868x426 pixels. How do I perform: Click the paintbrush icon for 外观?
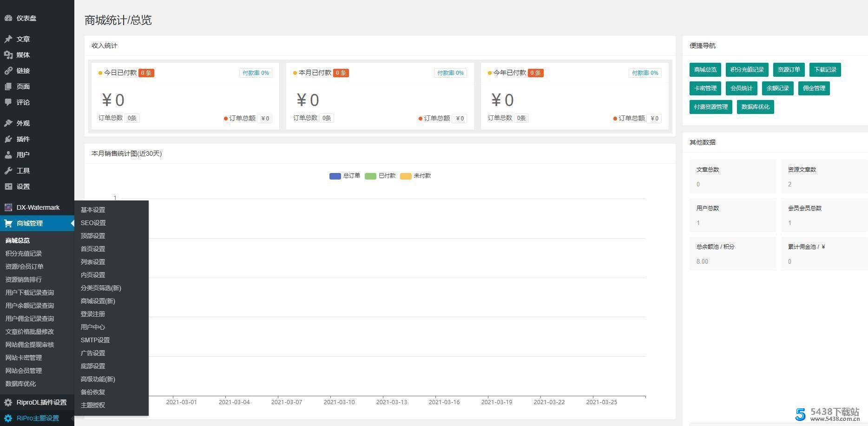pos(8,123)
